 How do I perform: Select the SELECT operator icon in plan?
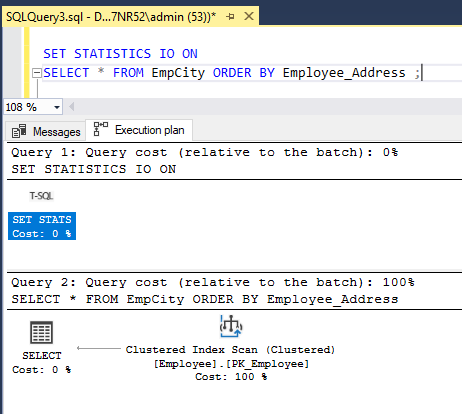tap(42, 332)
